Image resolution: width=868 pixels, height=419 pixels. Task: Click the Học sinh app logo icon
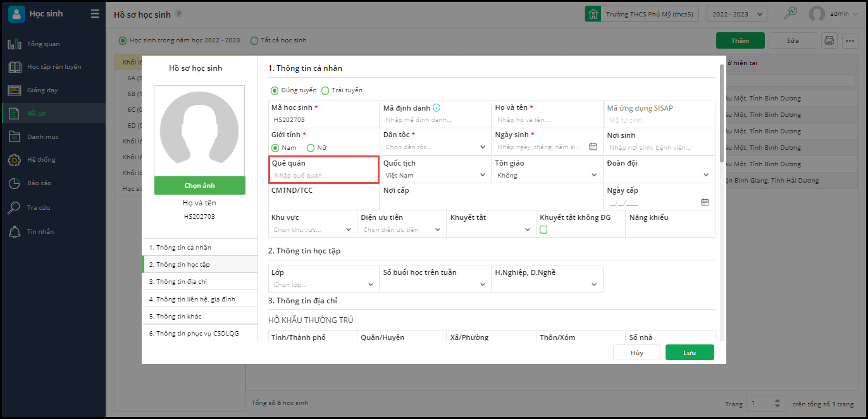(16, 14)
